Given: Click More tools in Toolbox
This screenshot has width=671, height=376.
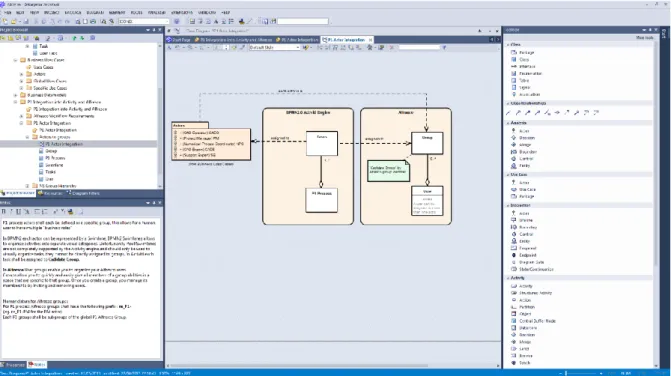Looking at the screenshot, I should pos(644,38).
